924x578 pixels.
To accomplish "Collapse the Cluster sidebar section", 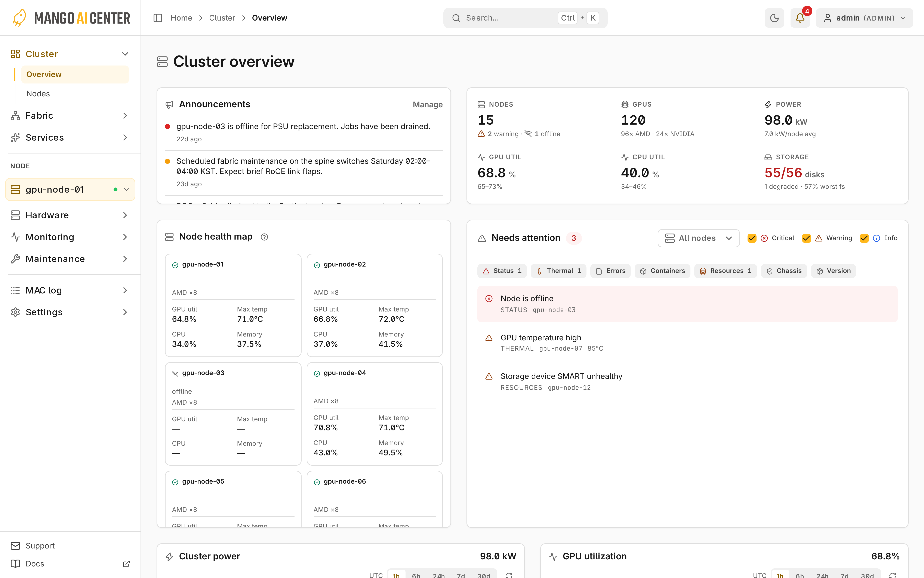I will 70,54.
